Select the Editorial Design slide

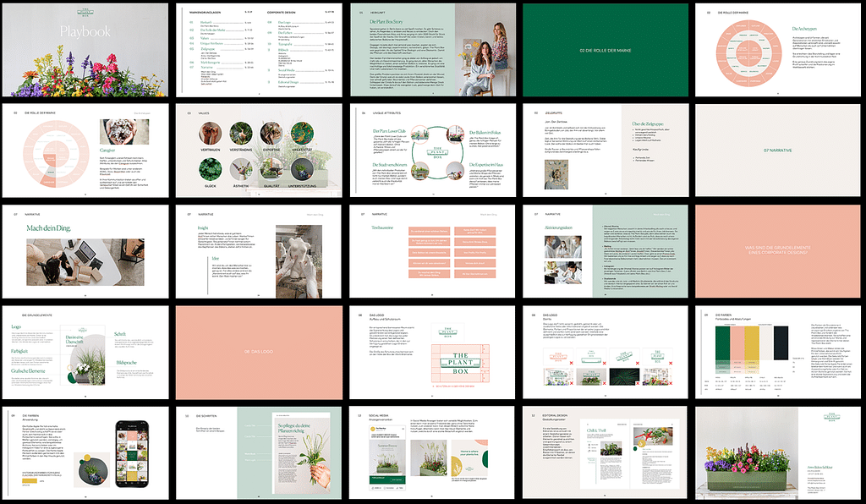[604, 452]
